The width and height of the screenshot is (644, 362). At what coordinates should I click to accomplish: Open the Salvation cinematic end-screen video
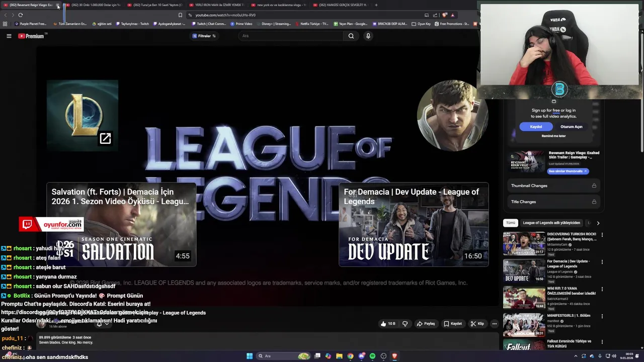click(121, 225)
